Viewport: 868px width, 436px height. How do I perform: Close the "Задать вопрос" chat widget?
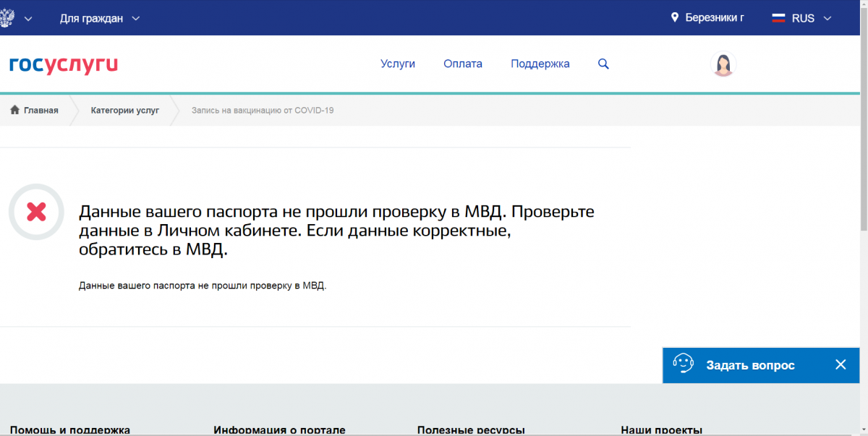[x=841, y=365]
